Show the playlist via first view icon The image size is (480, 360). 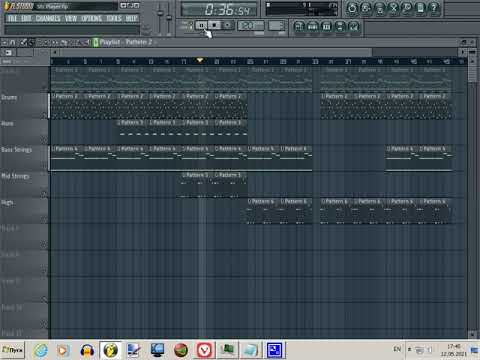coord(299,26)
